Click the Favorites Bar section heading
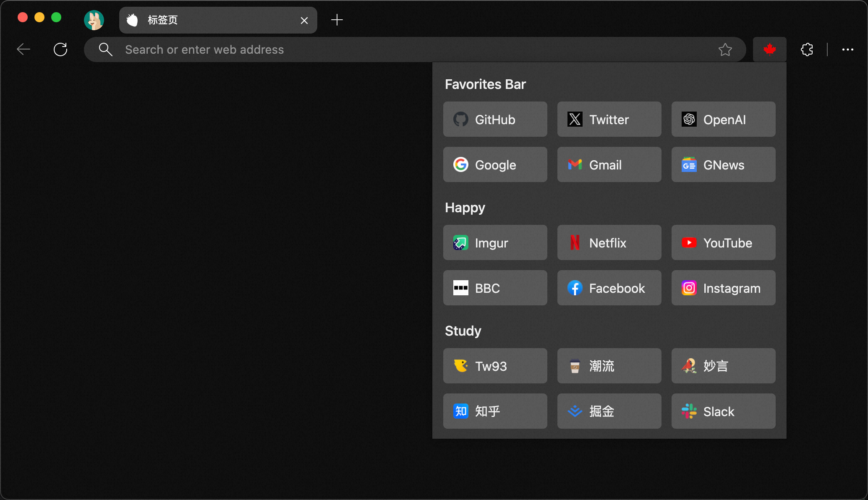This screenshot has width=868, height=500. coord(485,84)
